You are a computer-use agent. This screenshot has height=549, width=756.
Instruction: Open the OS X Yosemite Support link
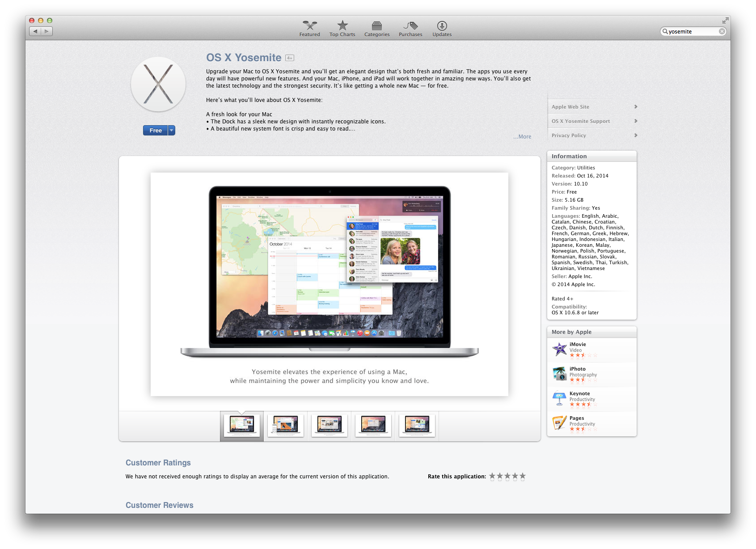(581, 121)
